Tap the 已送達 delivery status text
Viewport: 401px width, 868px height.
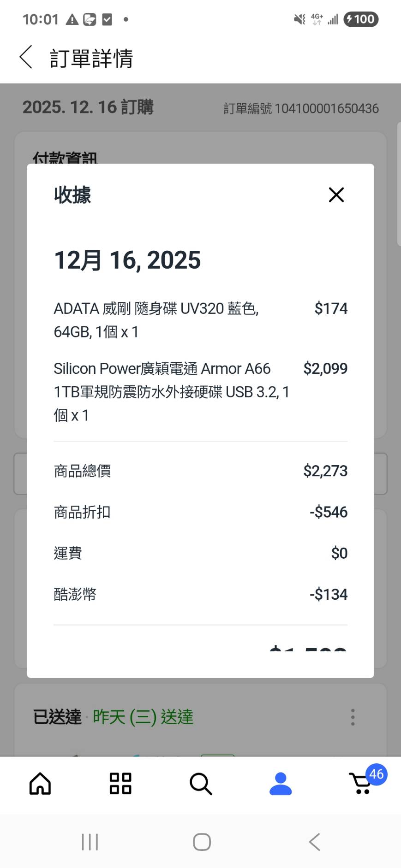[57, 717]
